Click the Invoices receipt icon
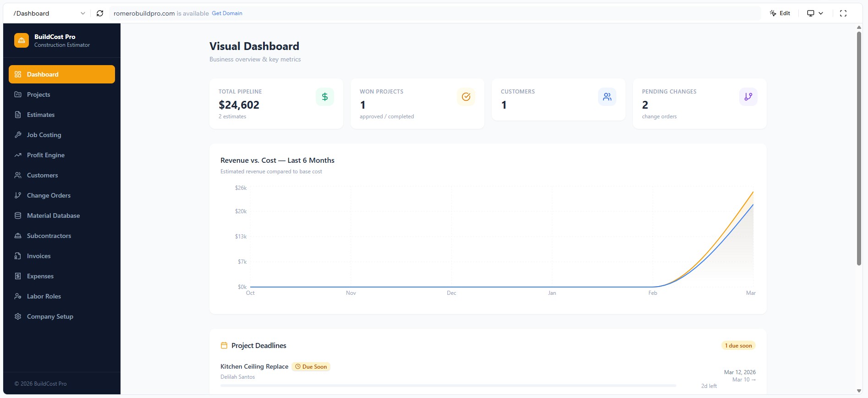This screenshot has height=398, width=868. click(18, 256)
